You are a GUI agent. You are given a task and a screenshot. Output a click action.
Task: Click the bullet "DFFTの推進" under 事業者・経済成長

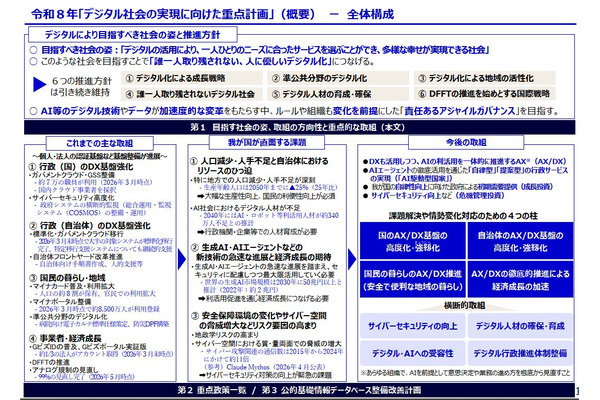(49, 362)
